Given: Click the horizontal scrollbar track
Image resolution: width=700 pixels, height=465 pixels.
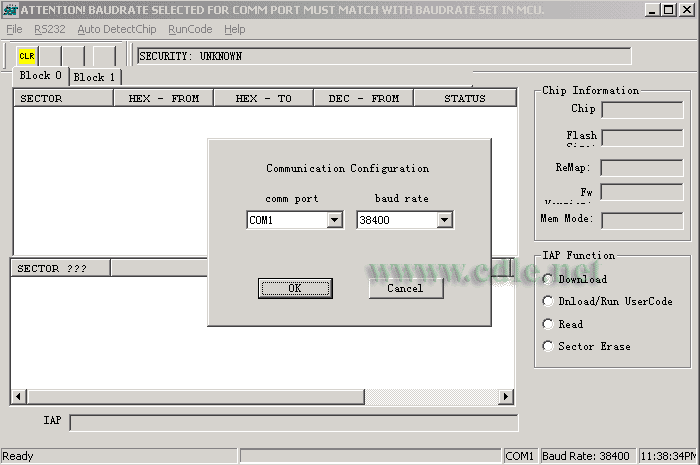Looking at the screenshot, I should click(x=430, y=397).
